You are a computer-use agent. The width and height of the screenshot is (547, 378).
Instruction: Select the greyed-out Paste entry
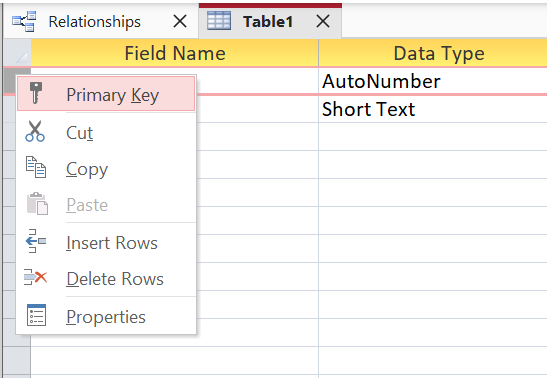(x=106, y=205)
